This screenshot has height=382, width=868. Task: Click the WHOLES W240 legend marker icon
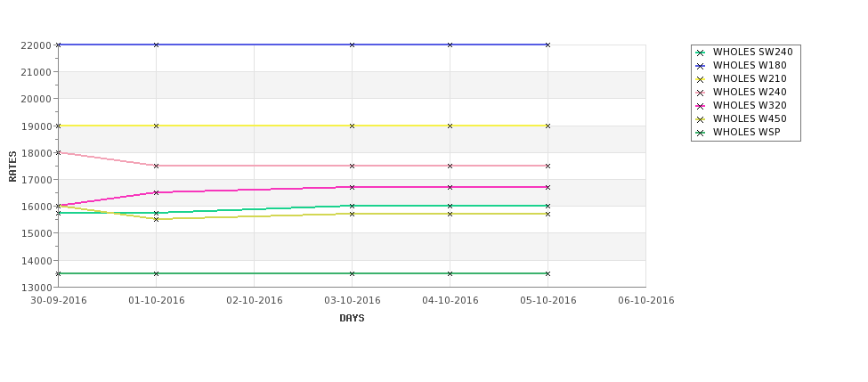pos(701,93)
